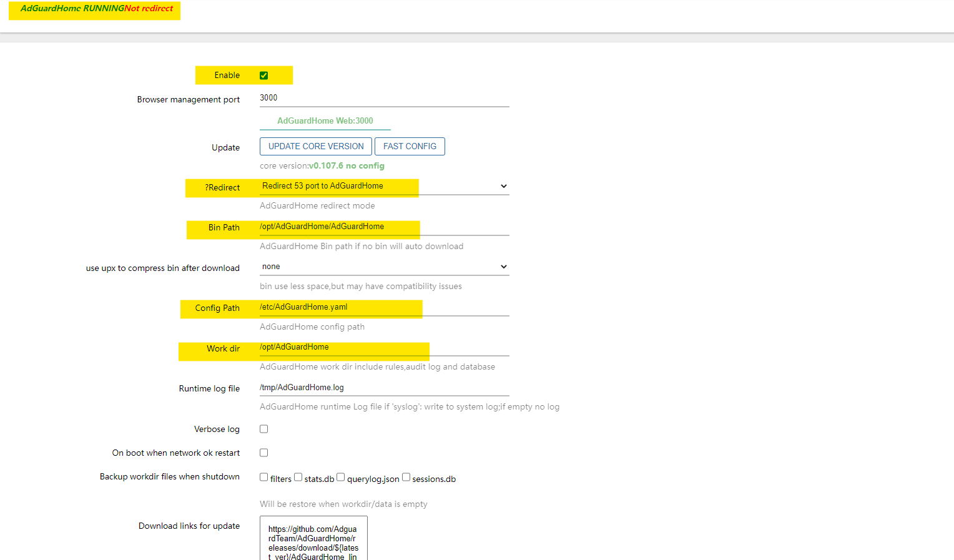Toggle the Enable checkbox
Viewport: 954px width, 560px height.
click(x=264, y=76)
